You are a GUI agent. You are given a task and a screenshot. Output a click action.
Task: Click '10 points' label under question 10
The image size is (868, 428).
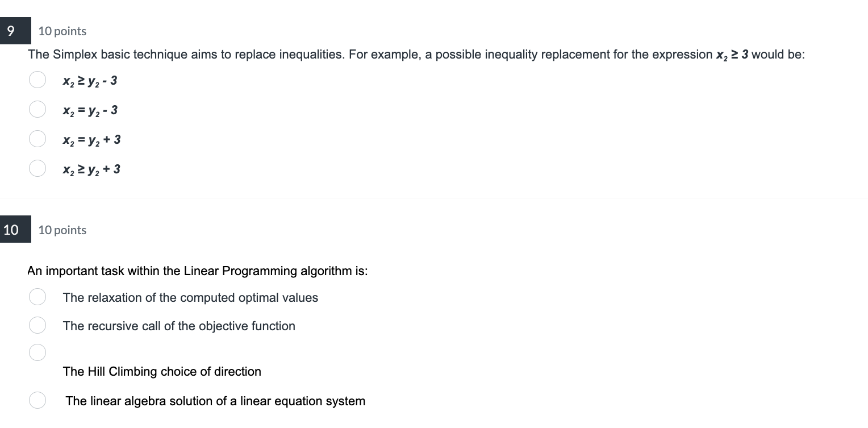[62, 230]
